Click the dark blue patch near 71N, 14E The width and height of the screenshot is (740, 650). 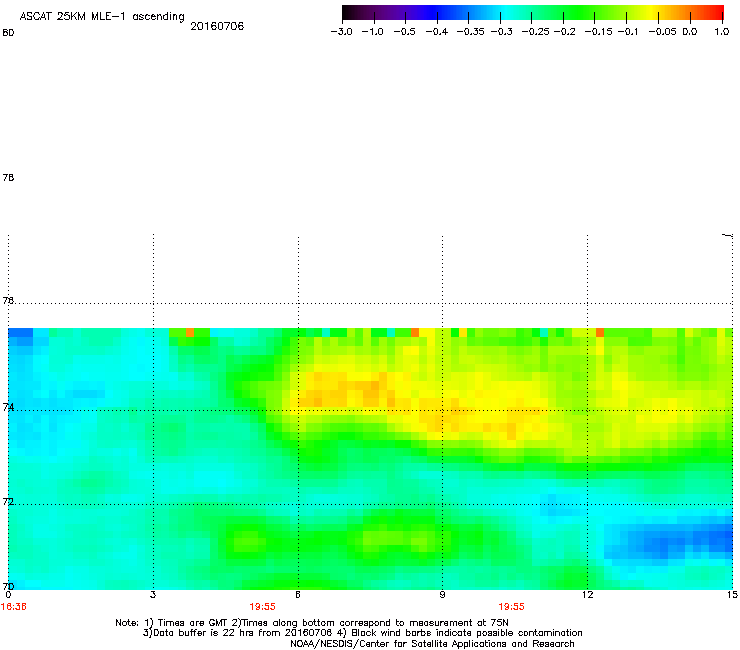pos(670,540)
